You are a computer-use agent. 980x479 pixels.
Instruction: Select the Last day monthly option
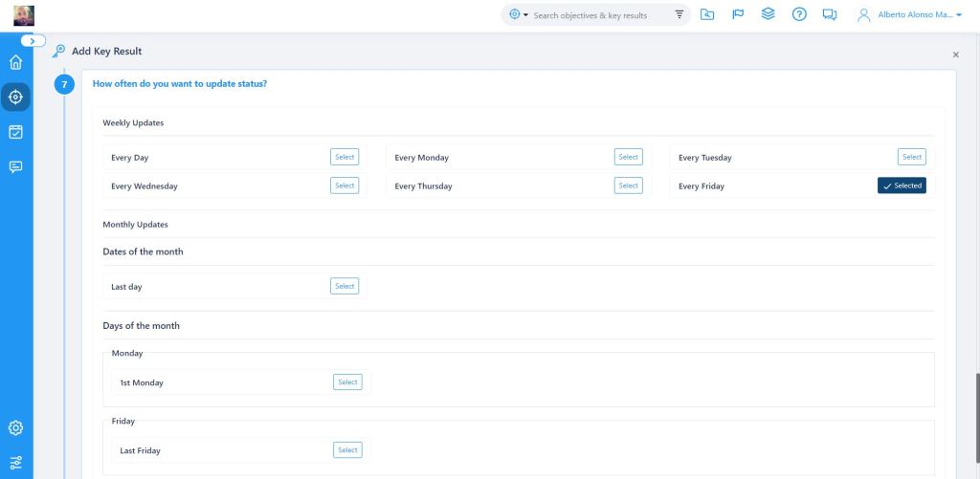point(345,286)
